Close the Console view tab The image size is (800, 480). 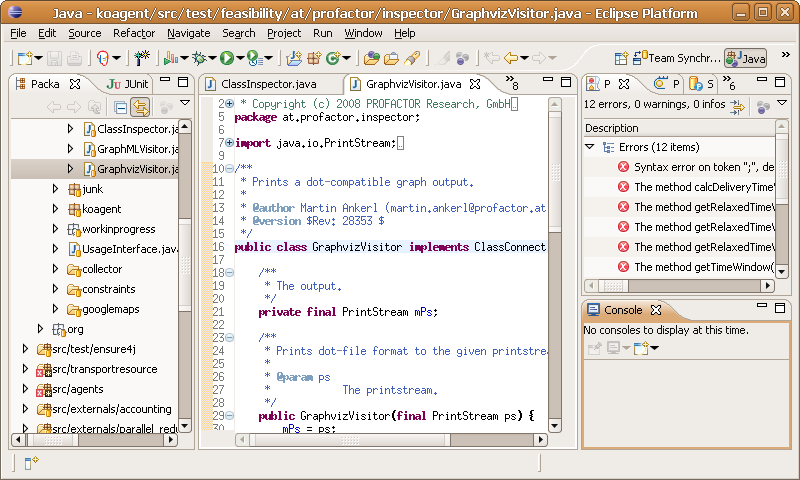[x=656, y=310]
